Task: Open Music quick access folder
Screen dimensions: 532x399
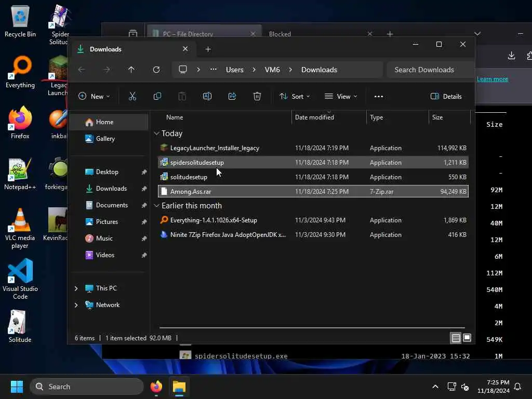Action: coord(109,238)
